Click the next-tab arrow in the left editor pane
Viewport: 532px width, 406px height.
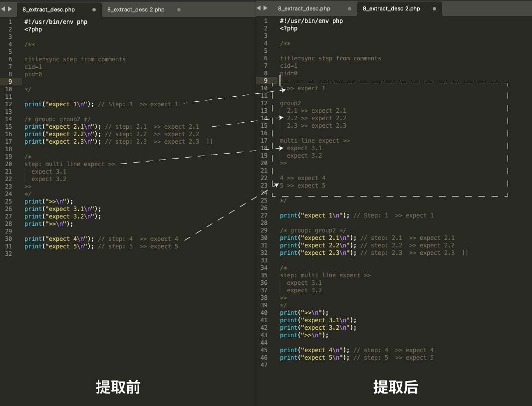10,9
